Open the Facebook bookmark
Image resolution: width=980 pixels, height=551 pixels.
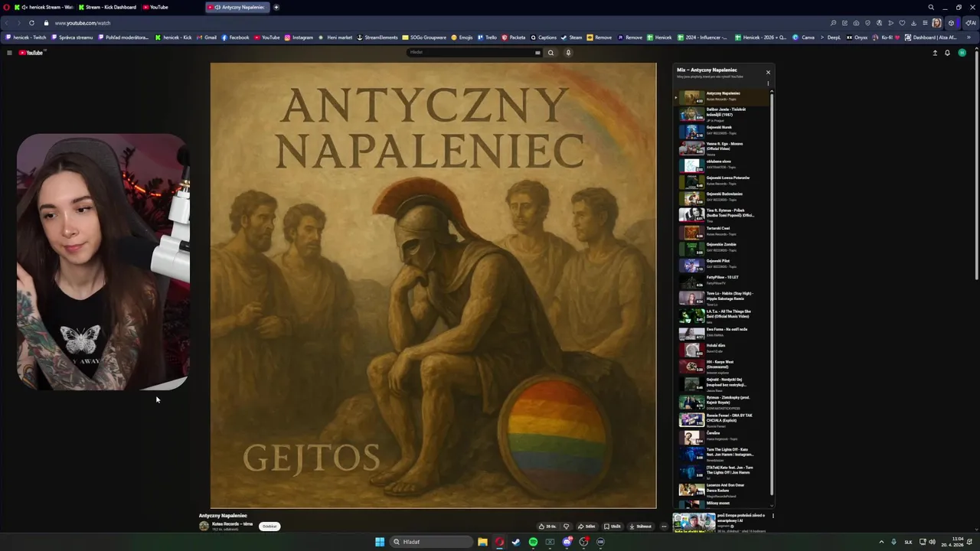tap(236, 37)
